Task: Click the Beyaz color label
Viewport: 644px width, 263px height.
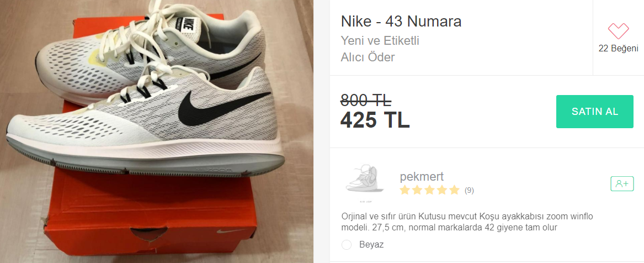Action: pos(371,245)
